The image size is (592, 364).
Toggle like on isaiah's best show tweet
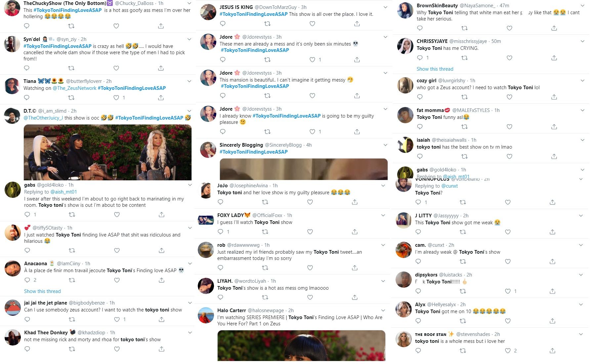point(509,156)
